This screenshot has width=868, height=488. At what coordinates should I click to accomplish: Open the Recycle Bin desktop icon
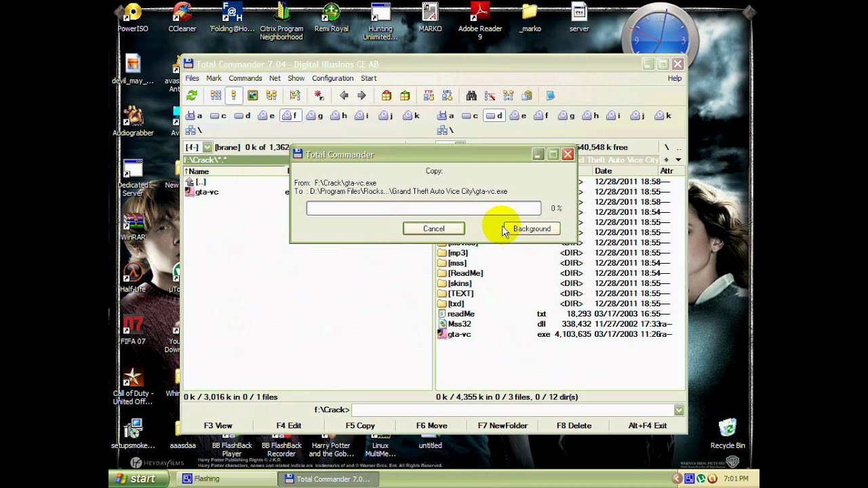pyautogui.click(x=728, y=434)
